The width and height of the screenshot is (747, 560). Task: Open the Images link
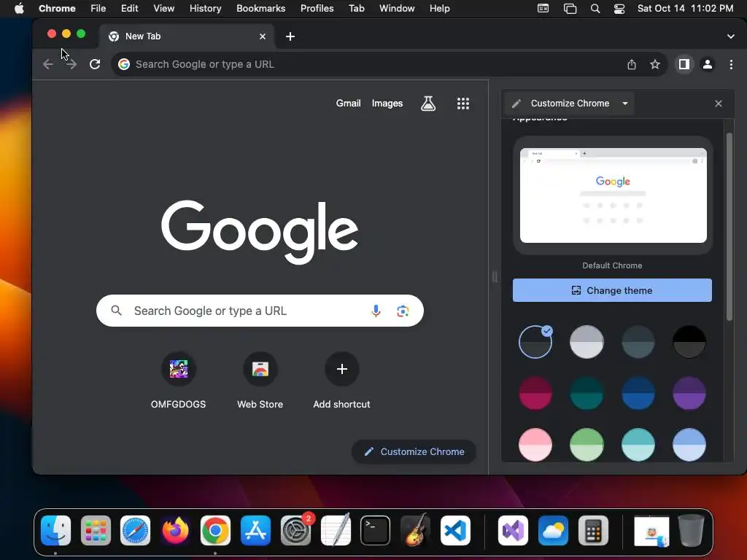387,104
